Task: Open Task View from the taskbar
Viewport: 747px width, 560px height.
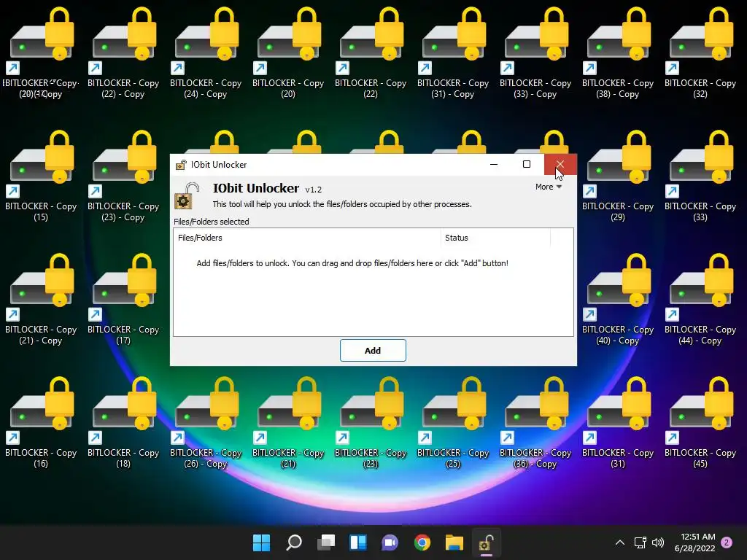Action: [326, 542]
